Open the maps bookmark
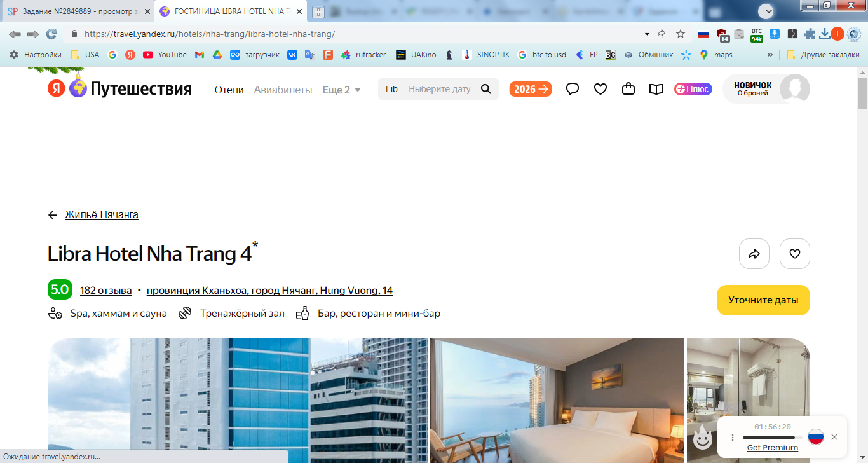 (x=715, y=55)
